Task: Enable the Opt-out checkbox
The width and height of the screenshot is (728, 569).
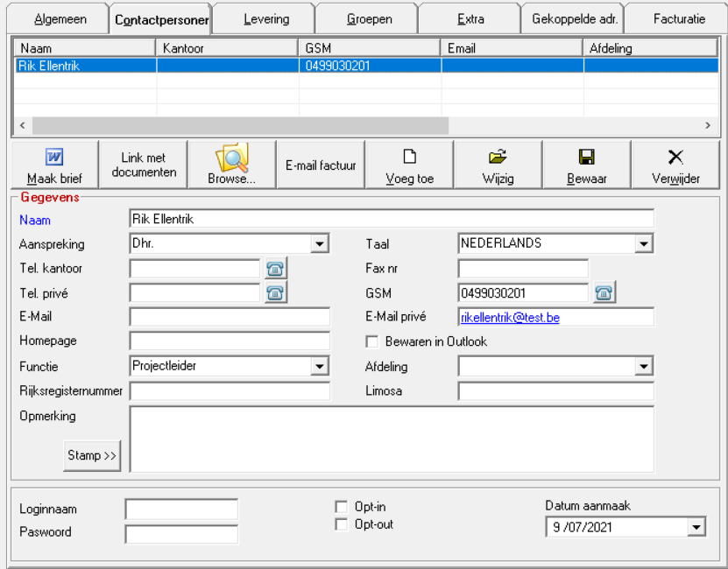Action: (x=342, y=524)
